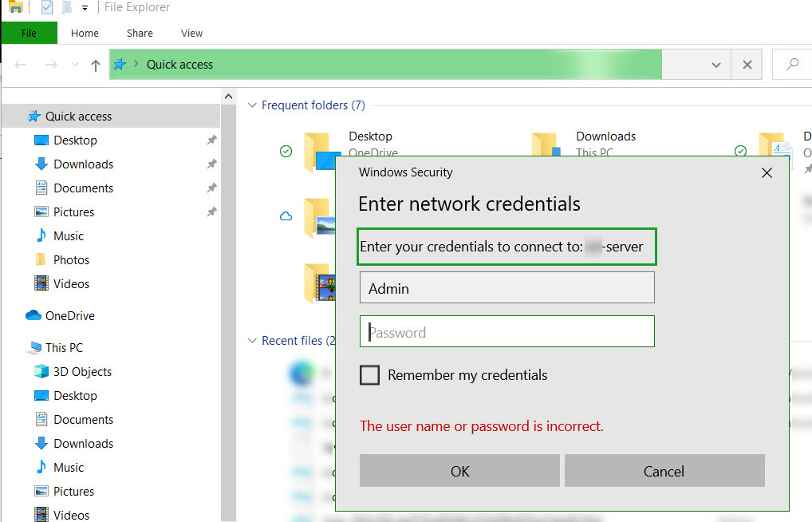812x522 pixels.
Task: Switch to the View ribbon tab
Action: tap(191, 34)
